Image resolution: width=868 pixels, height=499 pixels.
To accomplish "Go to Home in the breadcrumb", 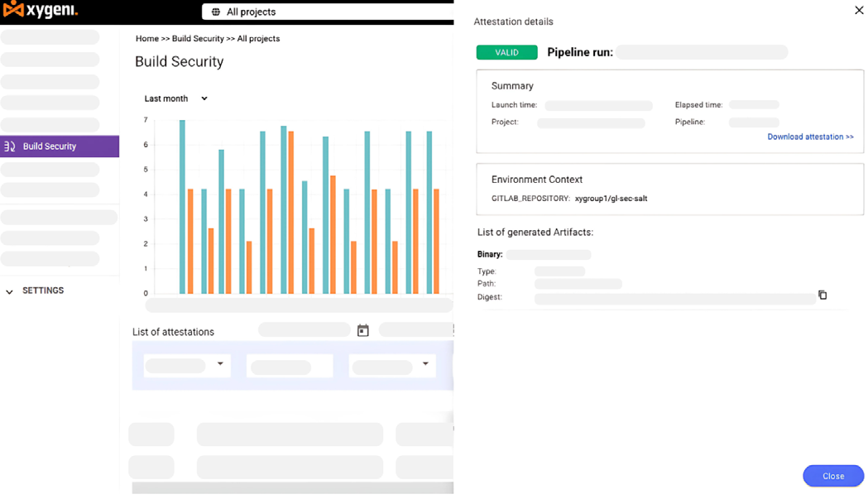I will point(147,39).
